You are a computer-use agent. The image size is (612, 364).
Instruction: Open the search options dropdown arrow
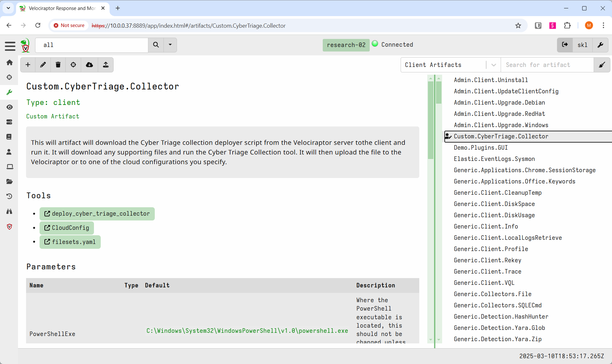pos(170,45)
